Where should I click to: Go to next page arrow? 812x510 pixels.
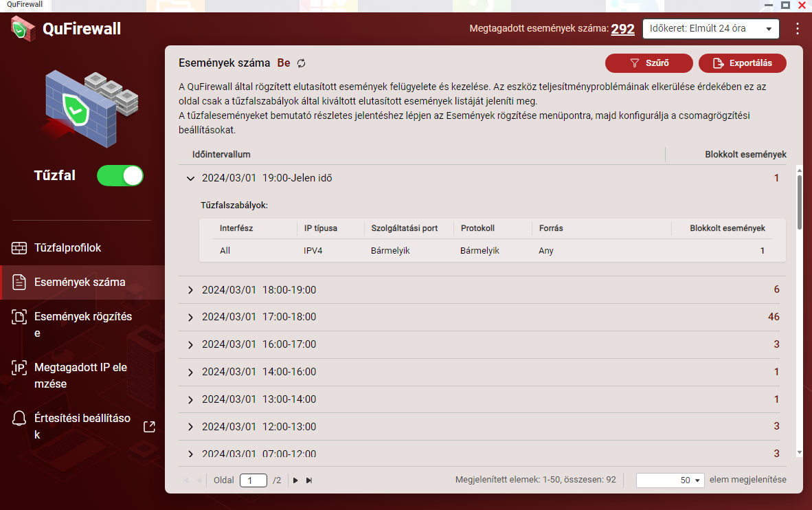tap(295, 480)
